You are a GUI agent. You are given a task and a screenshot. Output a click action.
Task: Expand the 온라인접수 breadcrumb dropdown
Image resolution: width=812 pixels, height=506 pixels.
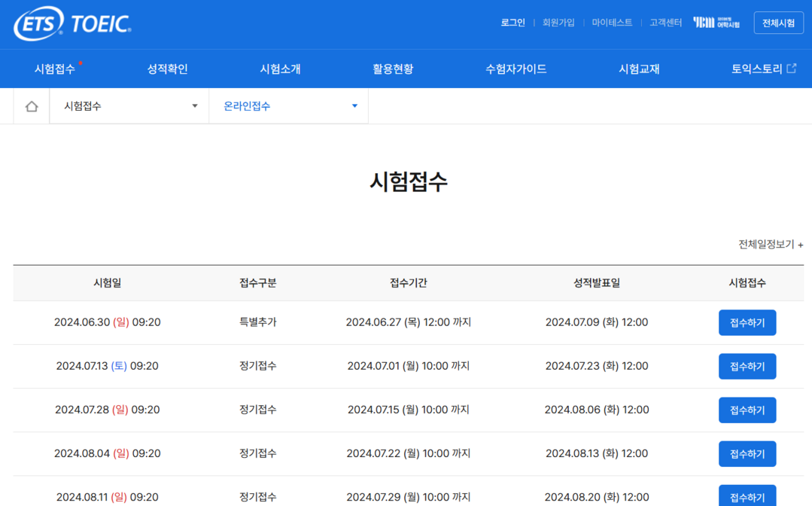(x=289, y=106)
